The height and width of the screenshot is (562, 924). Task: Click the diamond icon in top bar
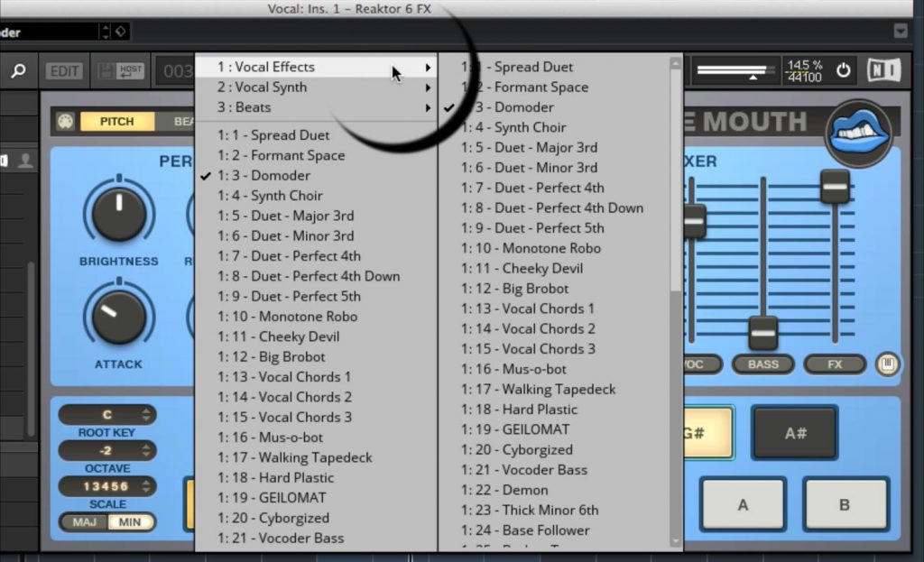121,32
